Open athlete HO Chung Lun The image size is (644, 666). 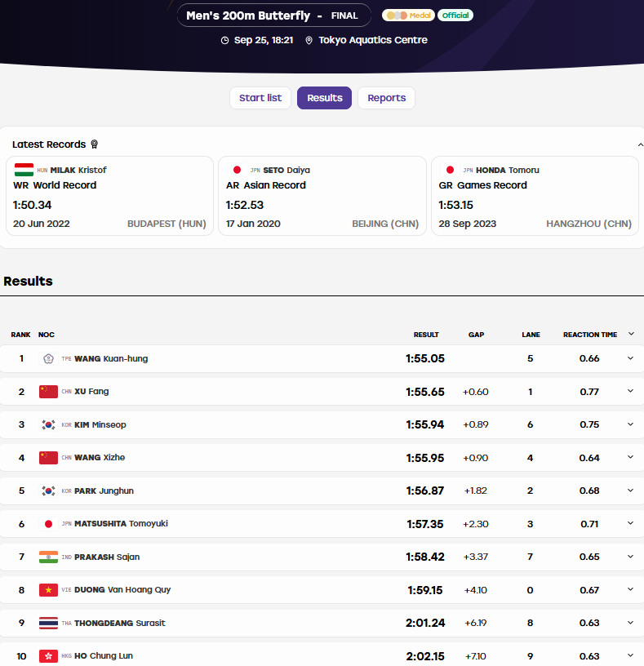(x=104, y=656)
